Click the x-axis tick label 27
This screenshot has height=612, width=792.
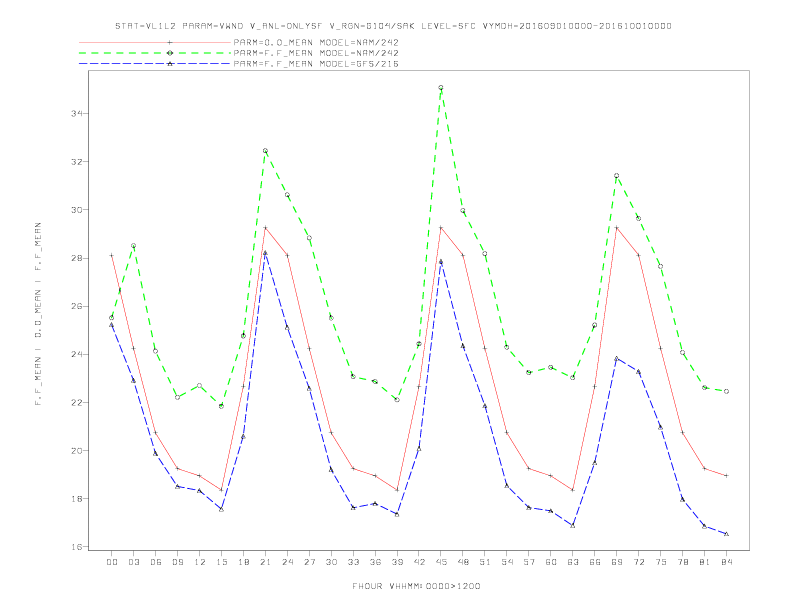click(309, 562)
